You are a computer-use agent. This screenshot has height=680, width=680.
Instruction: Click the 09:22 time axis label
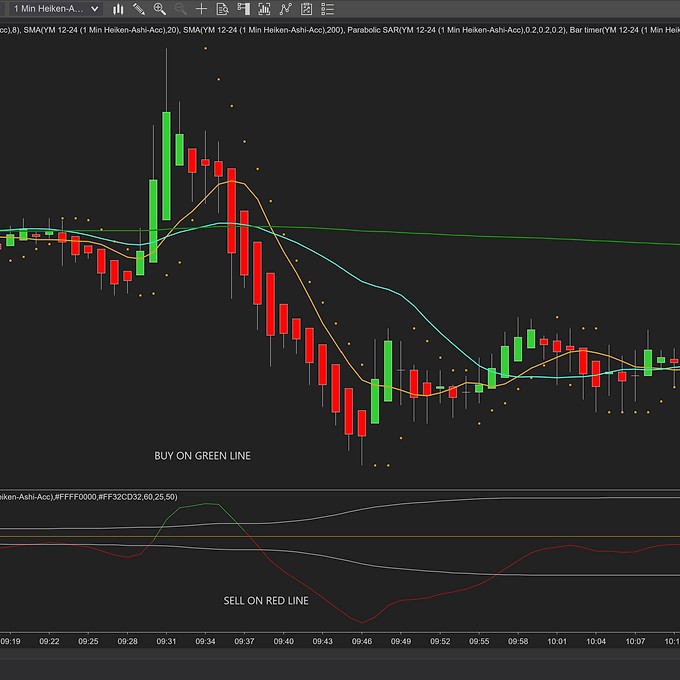pyautogui.click(x=49, y=641)
